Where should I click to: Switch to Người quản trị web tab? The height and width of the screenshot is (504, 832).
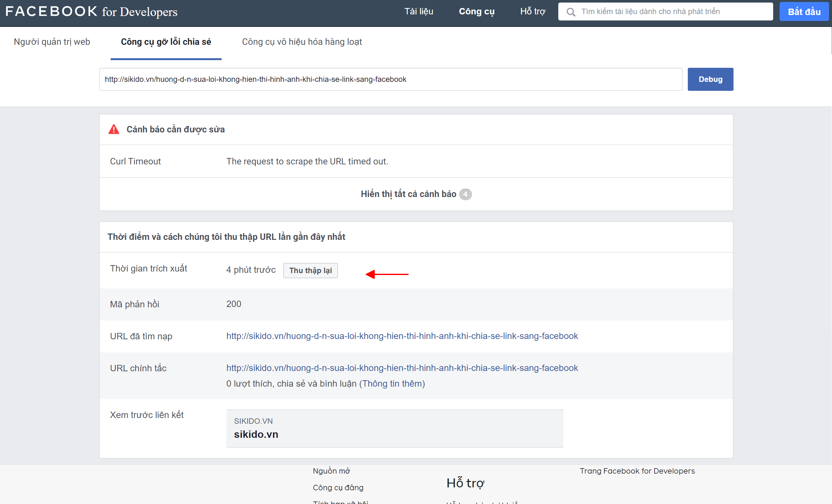click(x=52, y=42)
